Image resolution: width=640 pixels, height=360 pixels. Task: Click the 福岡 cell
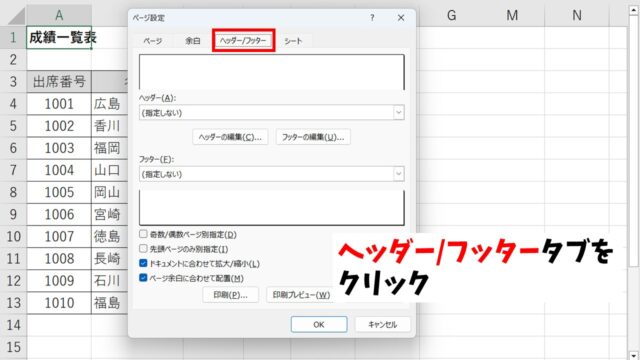(109, 148)
